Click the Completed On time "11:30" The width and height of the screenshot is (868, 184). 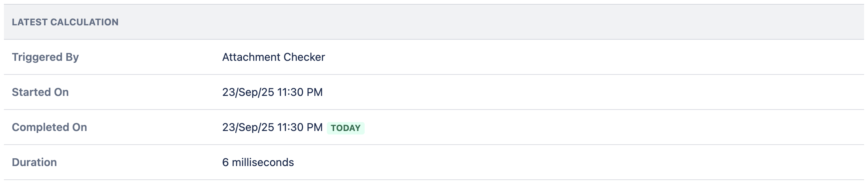[291, 127]
